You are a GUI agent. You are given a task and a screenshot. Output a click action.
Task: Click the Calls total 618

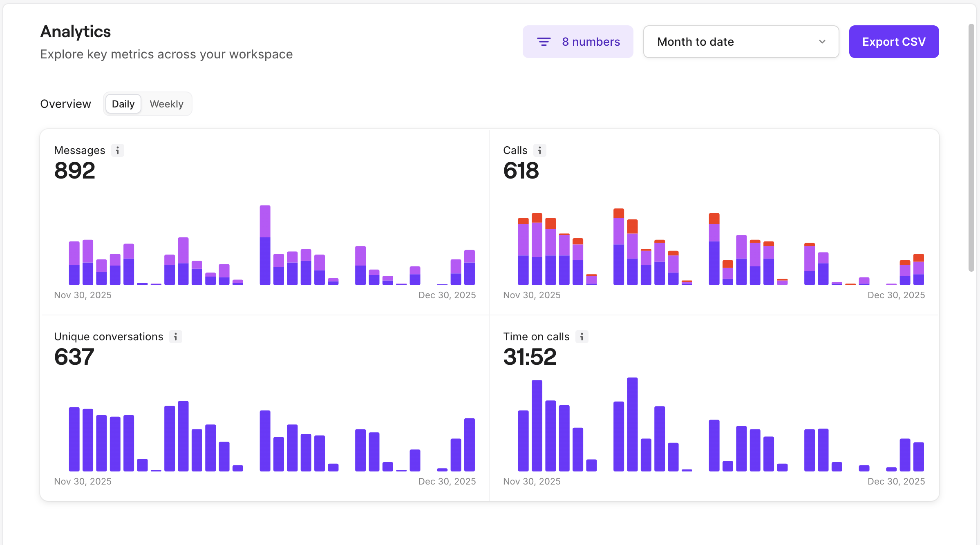[x=521, y=170]
